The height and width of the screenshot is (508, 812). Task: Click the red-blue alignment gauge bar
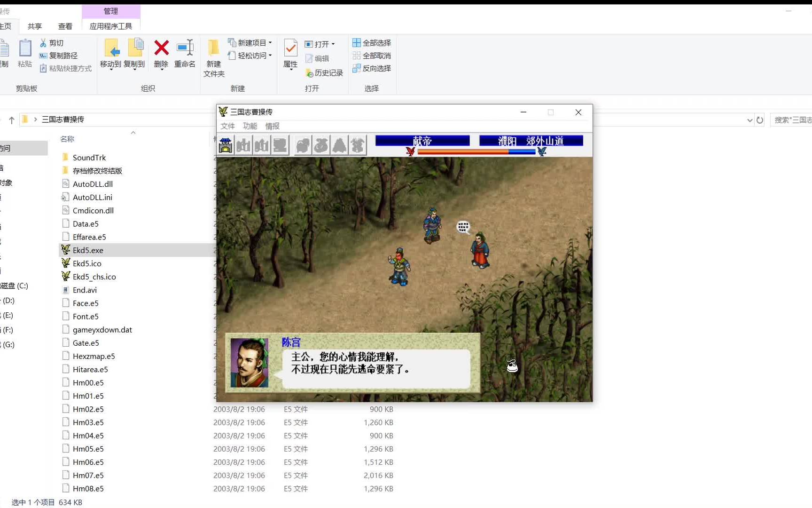[x=476, y=151]
